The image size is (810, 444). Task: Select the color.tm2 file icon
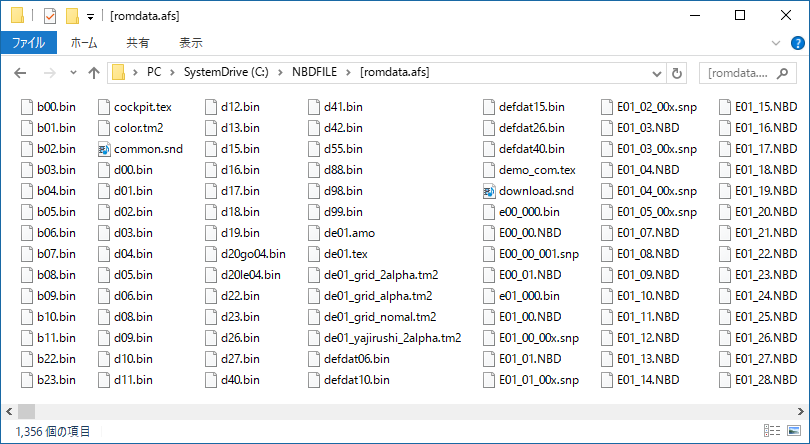click(x=104, y=128)
